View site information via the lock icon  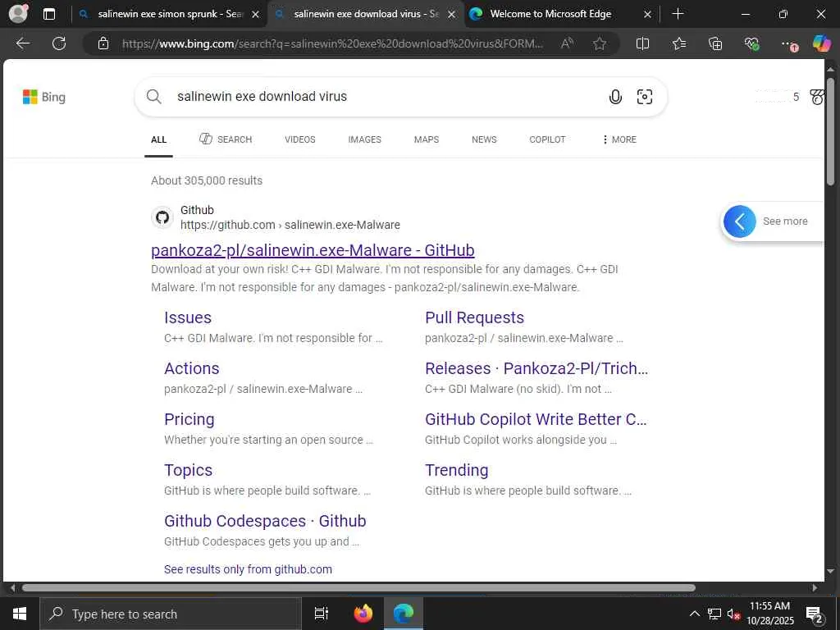[103, 43]
